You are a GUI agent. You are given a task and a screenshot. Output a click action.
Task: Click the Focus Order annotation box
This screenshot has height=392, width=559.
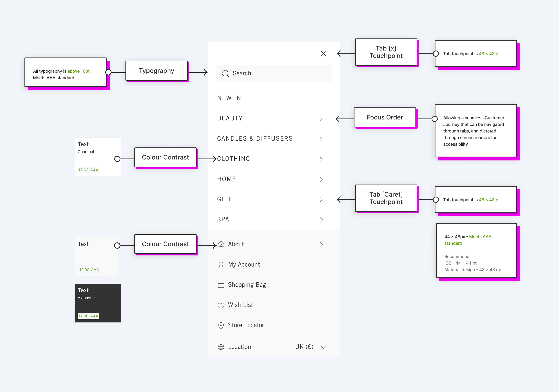point(385,117)
